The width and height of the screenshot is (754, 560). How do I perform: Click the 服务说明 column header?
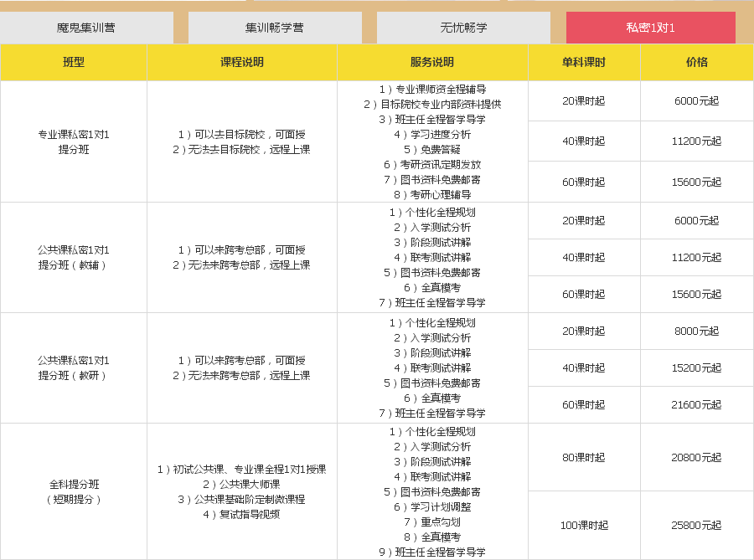coord(432,62)
